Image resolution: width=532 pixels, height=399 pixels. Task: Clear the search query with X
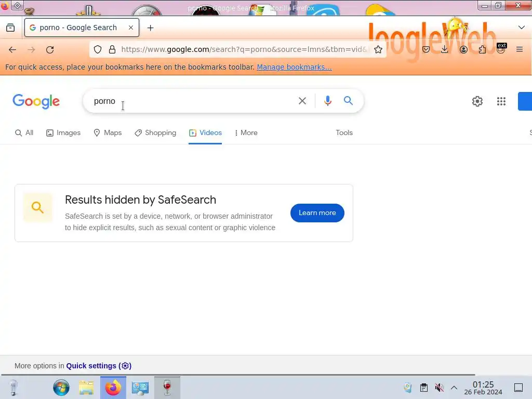click(302, 101)
